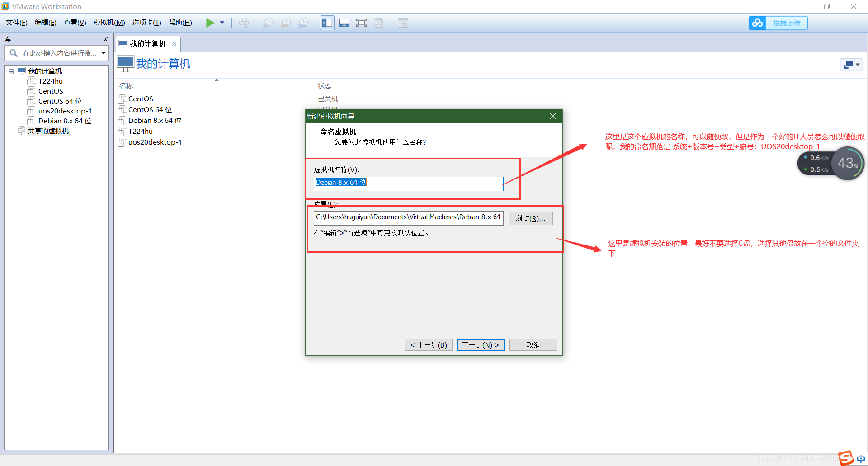868x466 pixels.
Task: Open the 编辑(E) menu
Action: click(x=46, y=23)
